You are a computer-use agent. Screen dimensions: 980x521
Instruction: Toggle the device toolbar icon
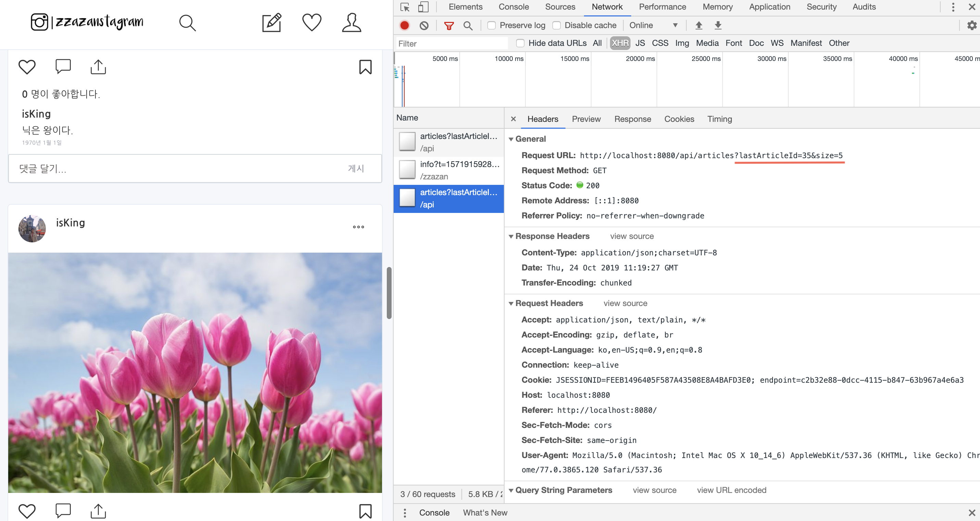423,7
